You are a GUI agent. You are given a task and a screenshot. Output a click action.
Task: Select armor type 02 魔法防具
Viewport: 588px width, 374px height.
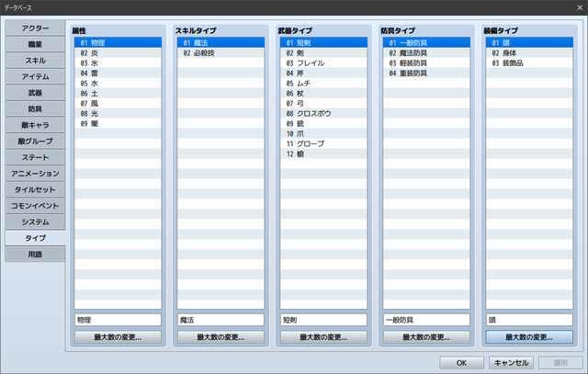(x=426, y=53)
